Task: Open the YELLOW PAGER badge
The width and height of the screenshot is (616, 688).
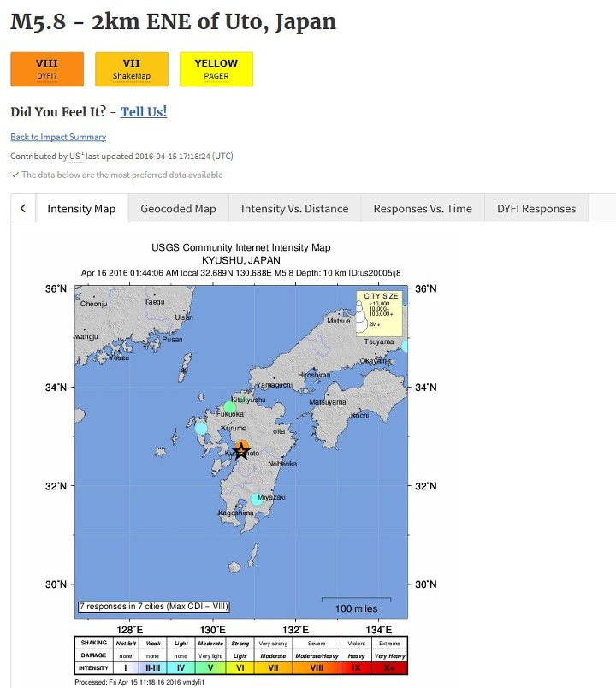Action: [x=216, y=69]
